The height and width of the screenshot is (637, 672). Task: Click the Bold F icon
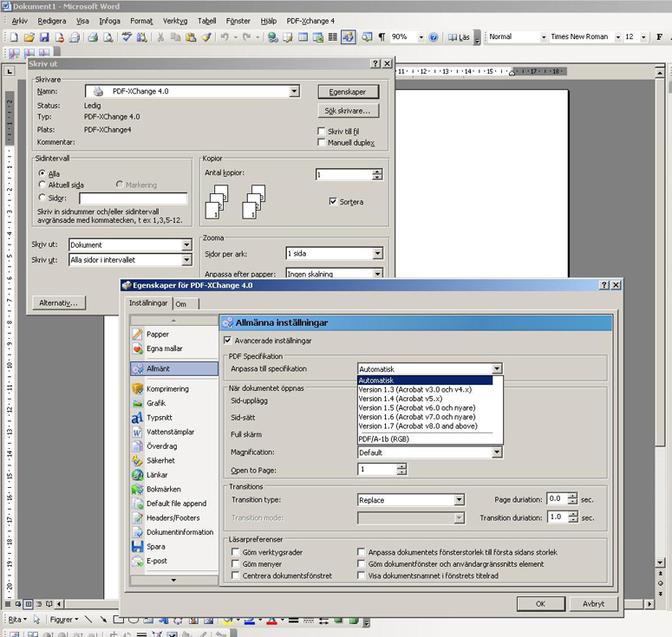tap(659, 37)
